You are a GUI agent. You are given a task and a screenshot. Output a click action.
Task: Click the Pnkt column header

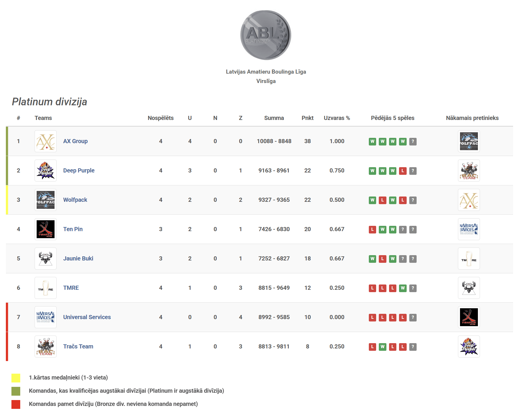pyautogui.click(x=308, y=118)
